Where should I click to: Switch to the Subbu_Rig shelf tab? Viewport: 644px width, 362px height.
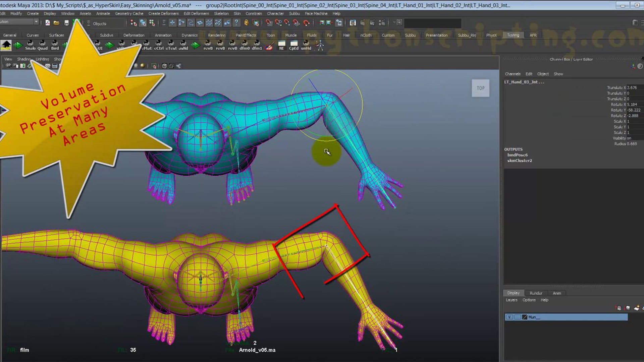467,35
